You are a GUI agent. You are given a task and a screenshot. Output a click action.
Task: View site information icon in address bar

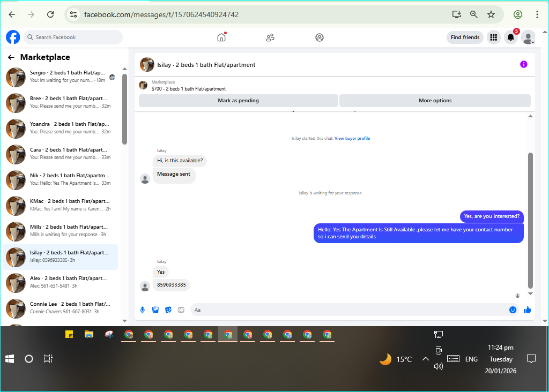[73, 14]
